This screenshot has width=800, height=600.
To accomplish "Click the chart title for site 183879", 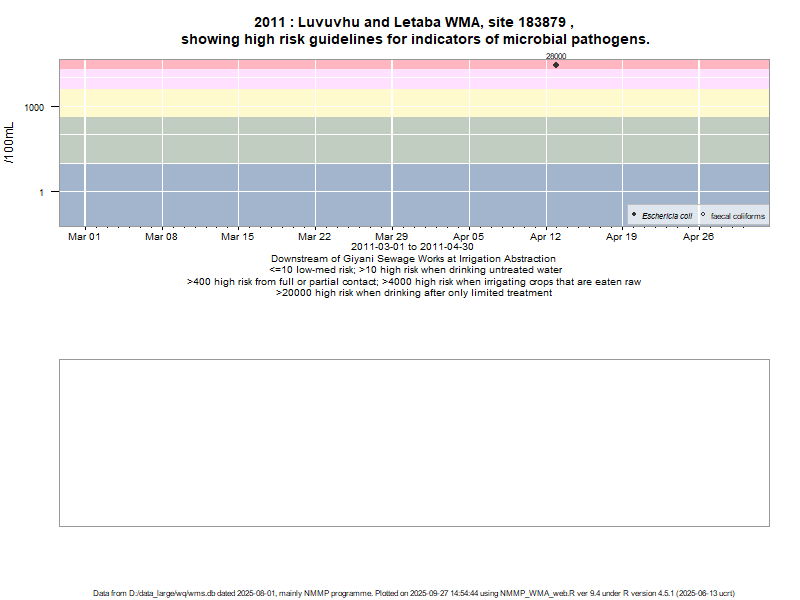I will 414,30.
